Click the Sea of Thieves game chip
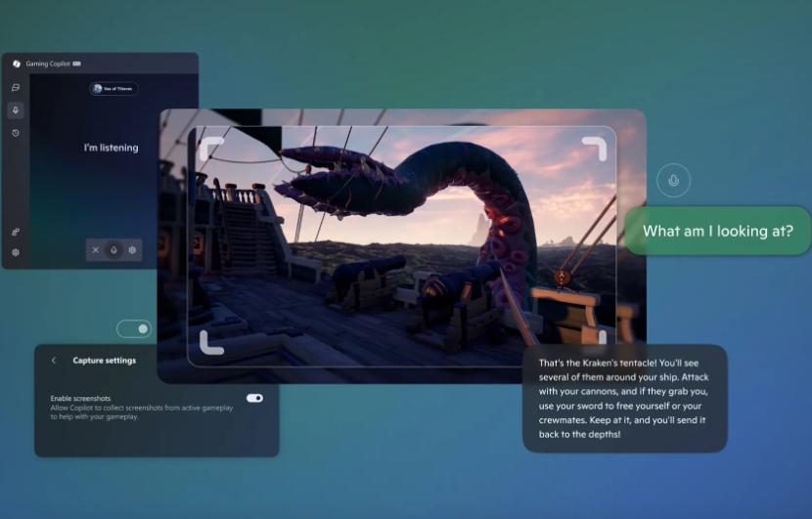The image size is (812, 519). 113,89
